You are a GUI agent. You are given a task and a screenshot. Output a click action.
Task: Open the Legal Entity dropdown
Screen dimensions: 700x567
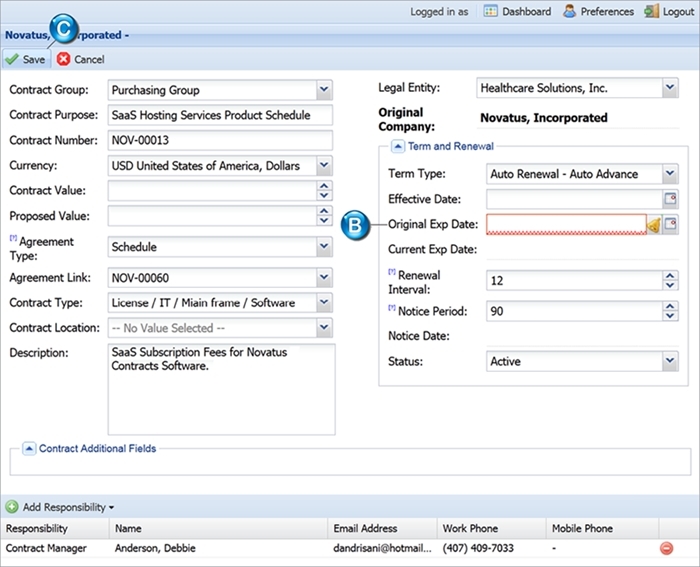(x=670, y=88)
